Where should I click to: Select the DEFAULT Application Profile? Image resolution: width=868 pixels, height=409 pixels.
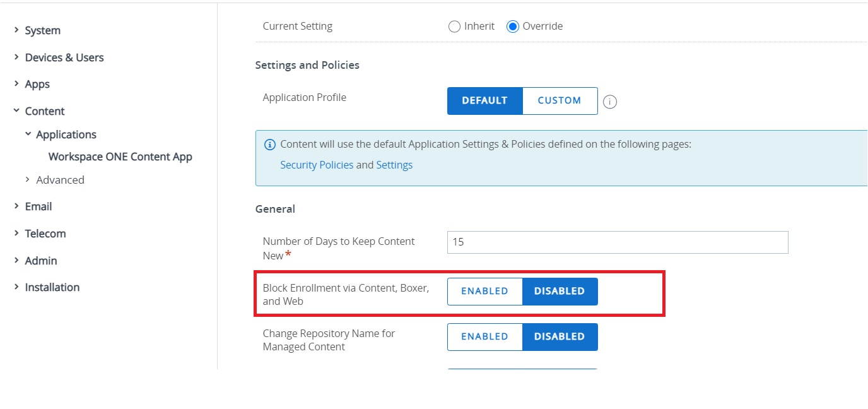484,100
